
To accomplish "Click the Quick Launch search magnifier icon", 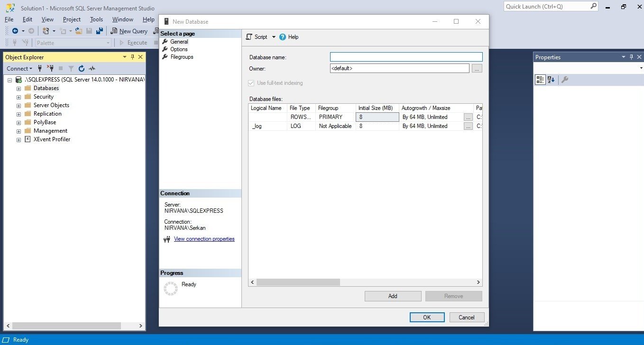I will 593,6.
